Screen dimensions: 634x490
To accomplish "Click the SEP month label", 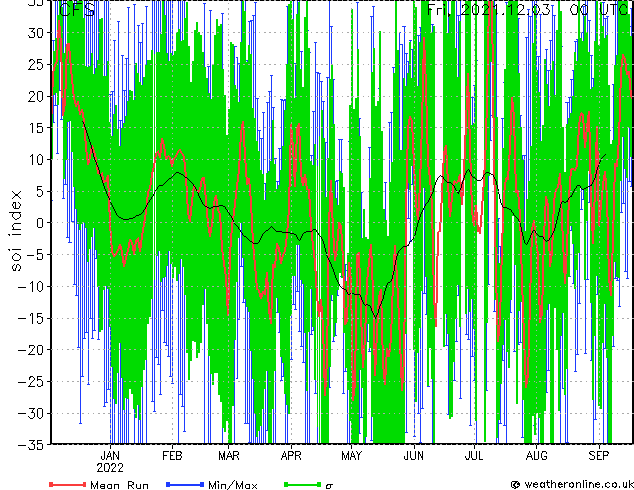I will (x=599, y=456).
